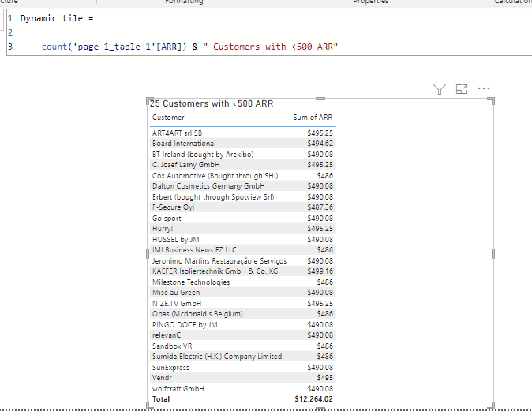The width and height of the screenshot is (532, 415).
Task: Select IMI Business News FZ LLC
Action: tap(194, 250)
